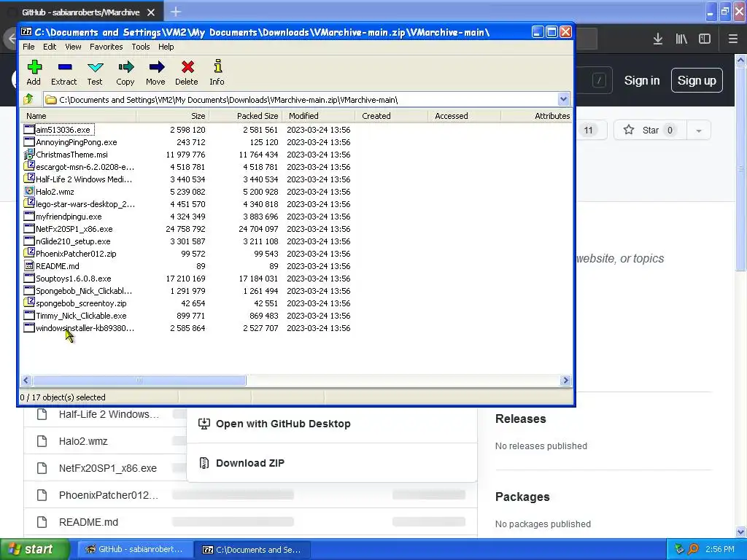Open the Edit menu

[x=50, y=47]
